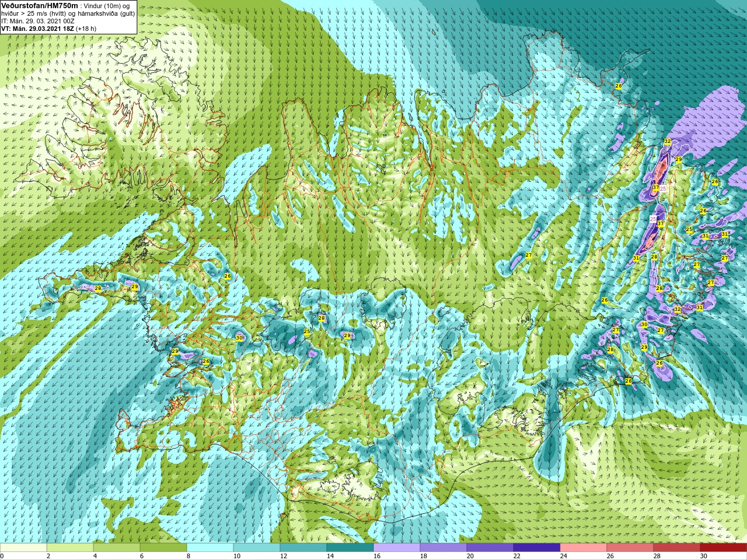747x560 pixels.
Task: Click the legend scale number 0
Action: click(2, 556)
